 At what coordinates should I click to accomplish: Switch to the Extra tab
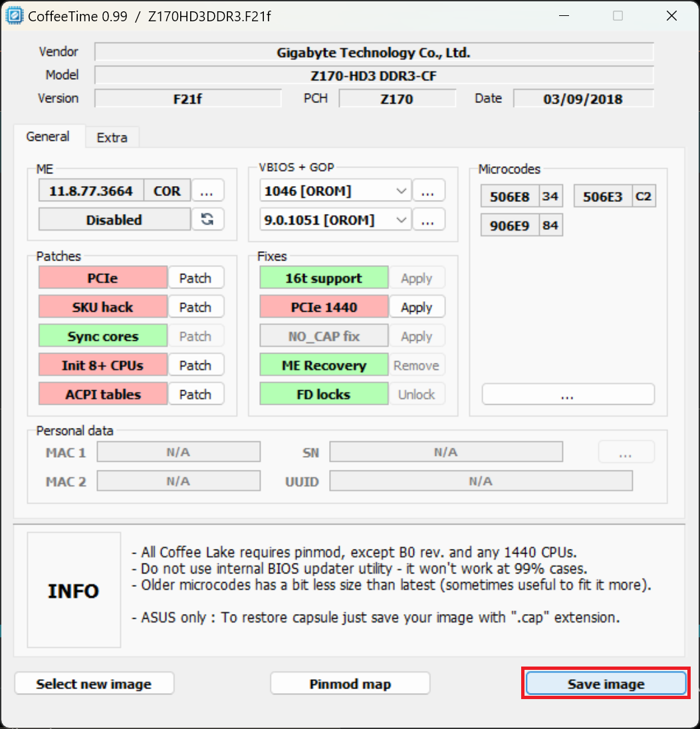coord(112,138)
